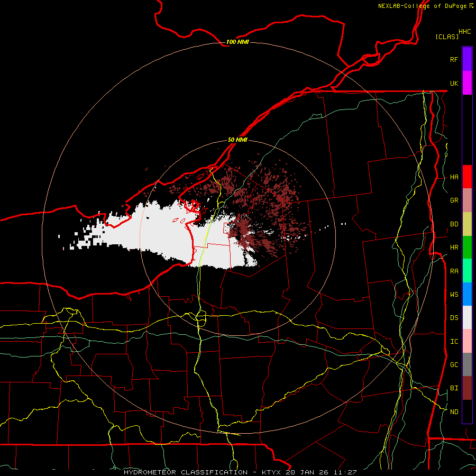The image size is (476, 476).
Task: Click the 100 NMI range ring label
Action: click(x=237, y=42)
